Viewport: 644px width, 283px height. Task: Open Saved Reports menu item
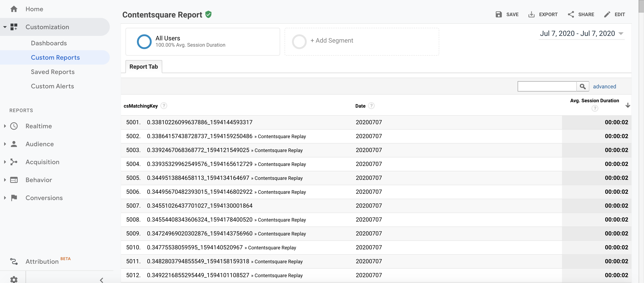(53, 72)
